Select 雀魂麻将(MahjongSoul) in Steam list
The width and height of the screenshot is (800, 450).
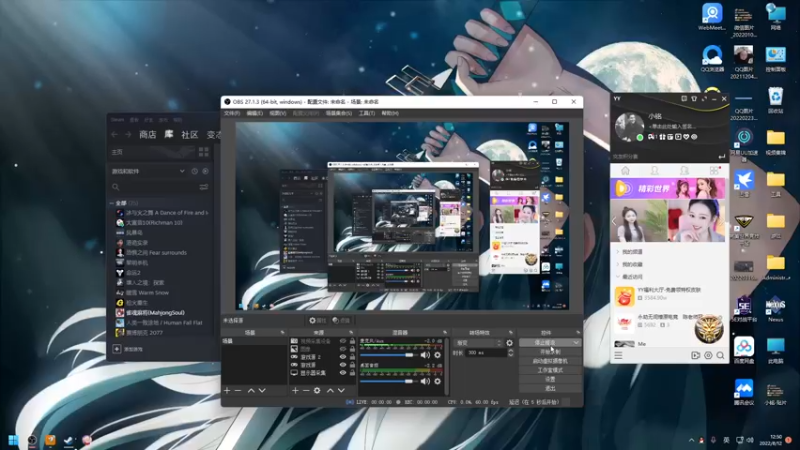155,313
